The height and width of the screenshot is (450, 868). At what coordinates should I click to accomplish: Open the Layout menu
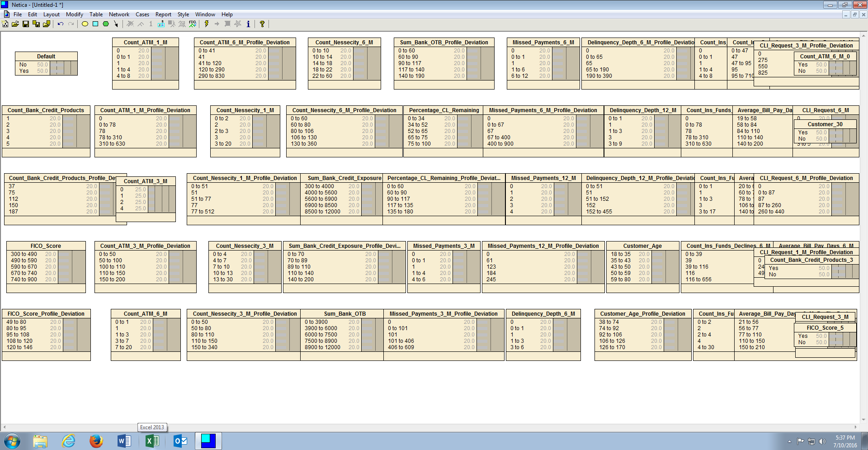(52, 14)
